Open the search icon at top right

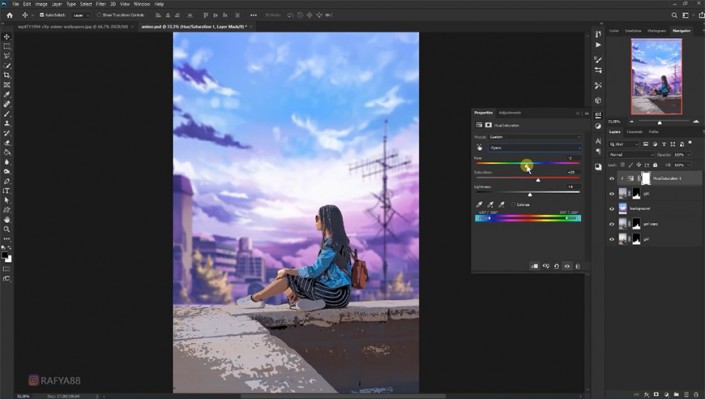click(x=674, y=15)
